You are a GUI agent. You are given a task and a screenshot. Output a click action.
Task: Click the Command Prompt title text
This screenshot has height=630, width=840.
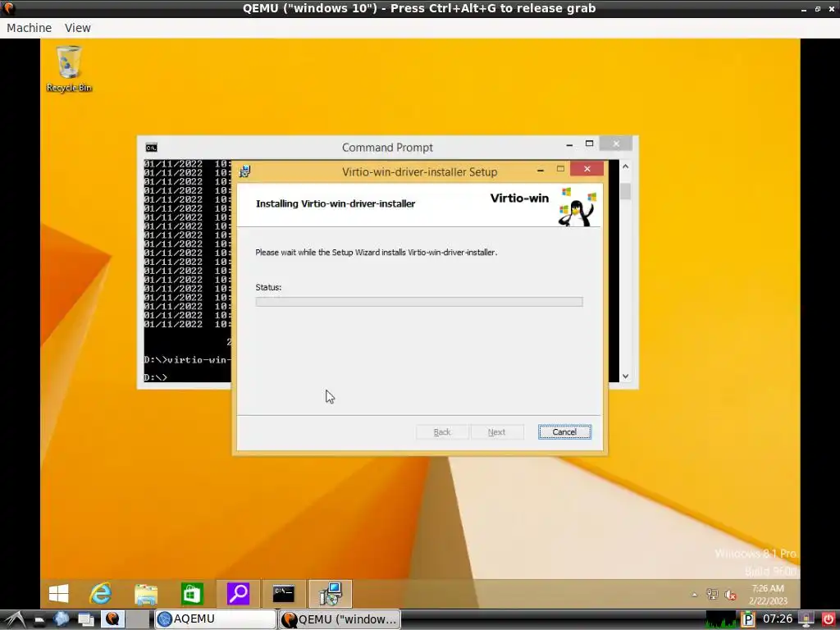[387, 148]
